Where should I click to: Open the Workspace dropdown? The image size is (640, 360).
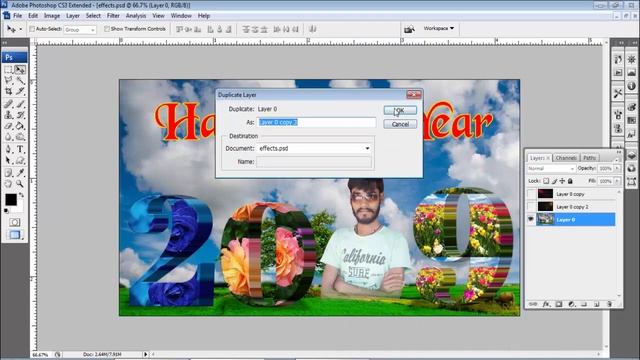coord(439,29)
